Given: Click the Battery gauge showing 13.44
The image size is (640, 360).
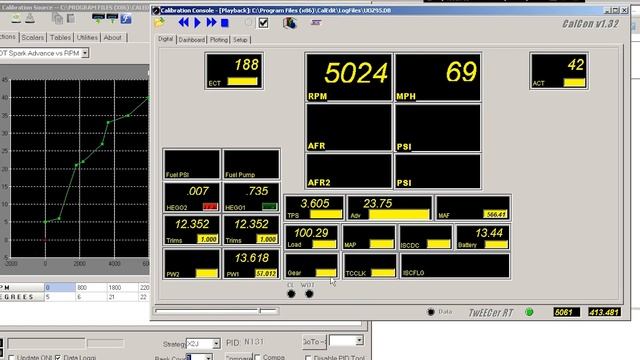Looking at the screenshot, I should [483, 237].
